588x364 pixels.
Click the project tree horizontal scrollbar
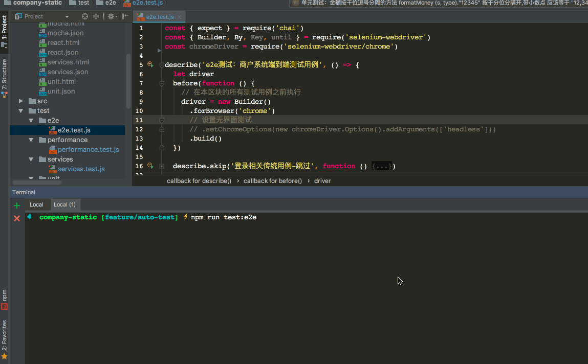[37, 183]
